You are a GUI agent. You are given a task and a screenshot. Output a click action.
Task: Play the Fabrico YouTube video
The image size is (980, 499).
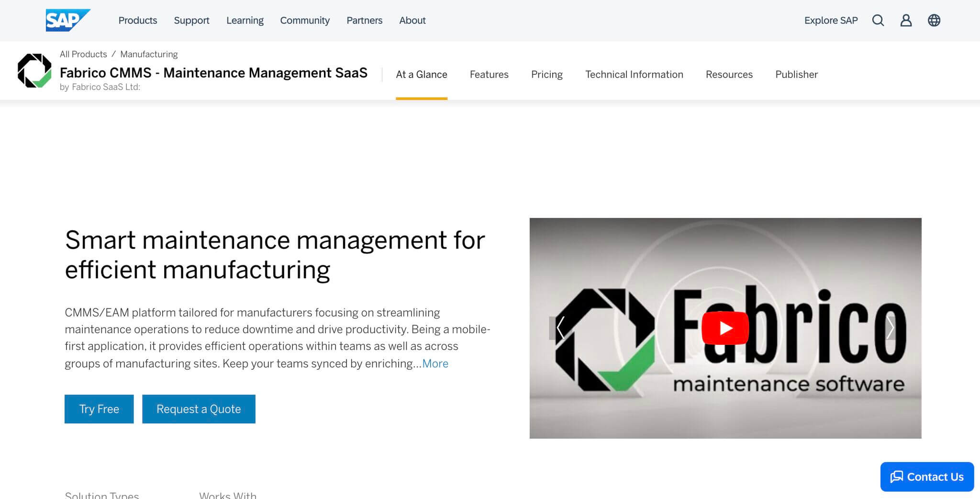click(725, 328)
